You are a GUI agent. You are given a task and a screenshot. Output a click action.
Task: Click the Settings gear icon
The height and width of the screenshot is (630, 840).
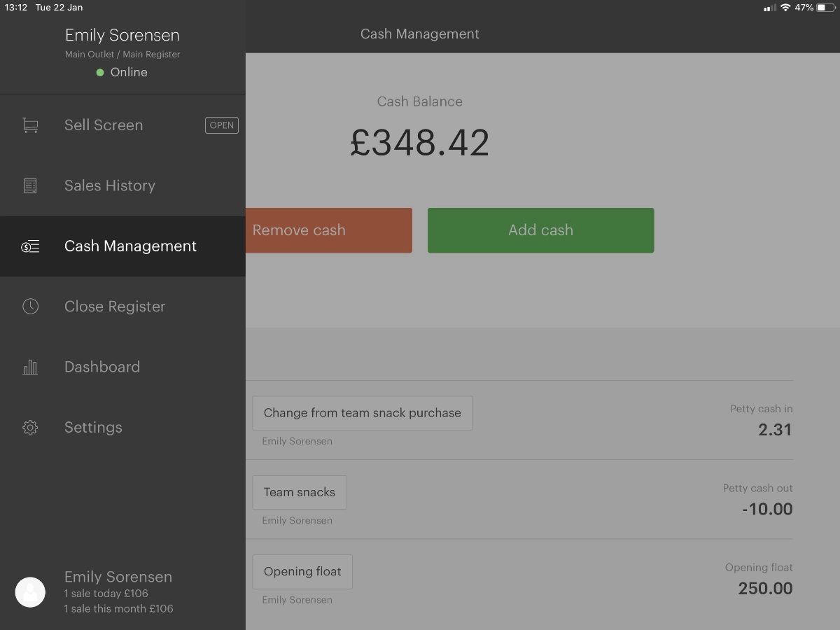point(30,428)
